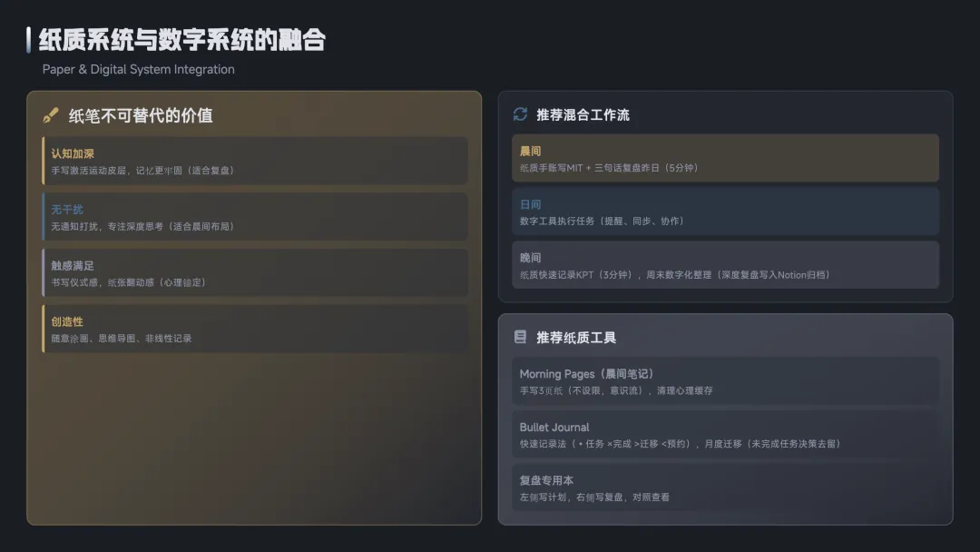Choose the 创造性 card
Screen dimensions: 980x552
pos(255,329)
